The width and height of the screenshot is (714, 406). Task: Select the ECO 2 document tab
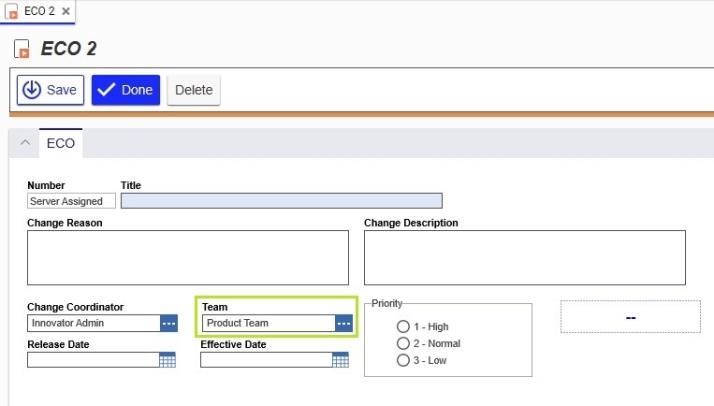point(38,11)
